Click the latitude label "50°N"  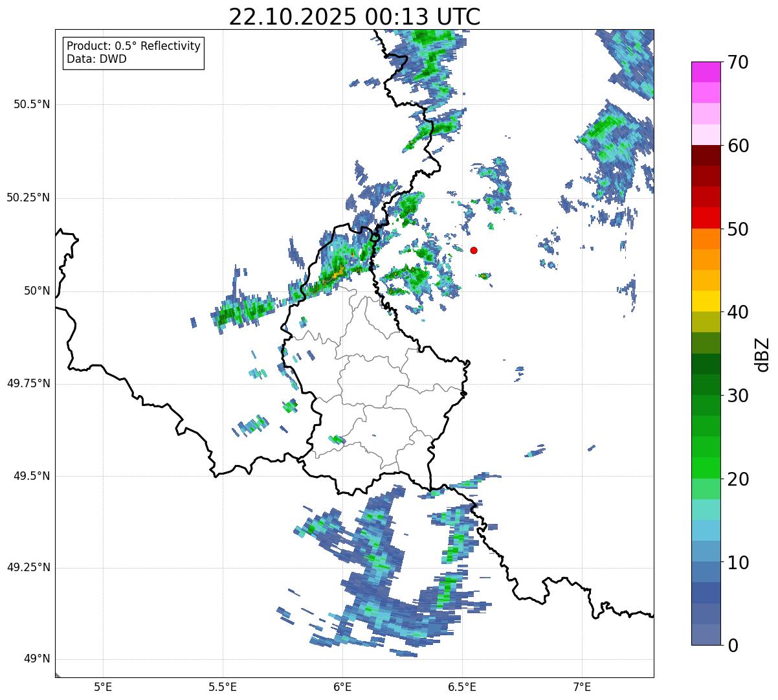pyautogui.click(x=37, y=291)
